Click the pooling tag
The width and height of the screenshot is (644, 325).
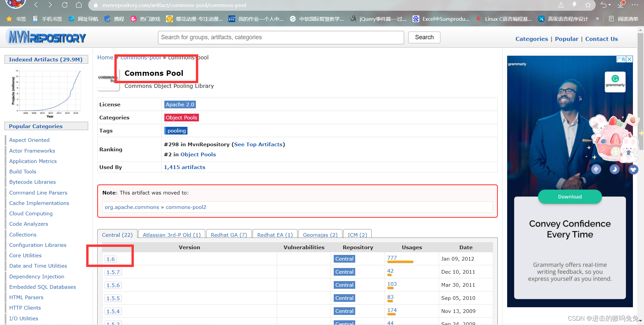pos(176,130)
